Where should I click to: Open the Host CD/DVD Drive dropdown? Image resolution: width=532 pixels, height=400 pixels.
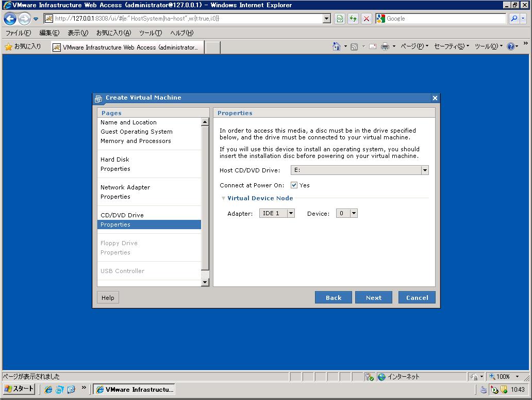pos(360,170)
